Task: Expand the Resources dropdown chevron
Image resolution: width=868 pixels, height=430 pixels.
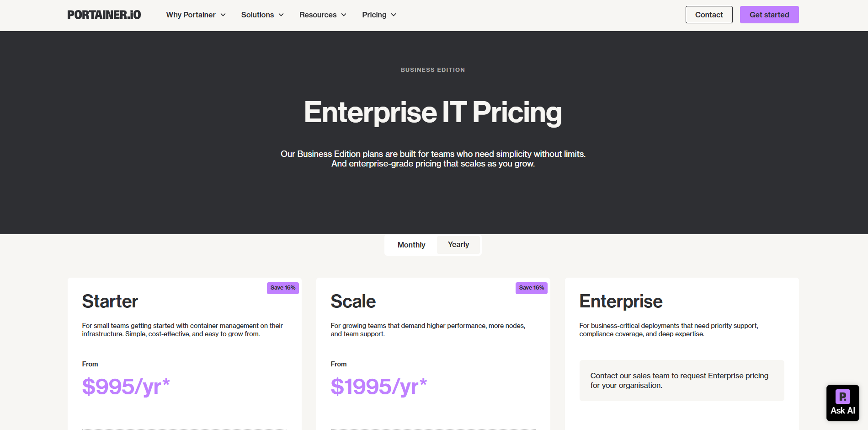Action: 344,15
